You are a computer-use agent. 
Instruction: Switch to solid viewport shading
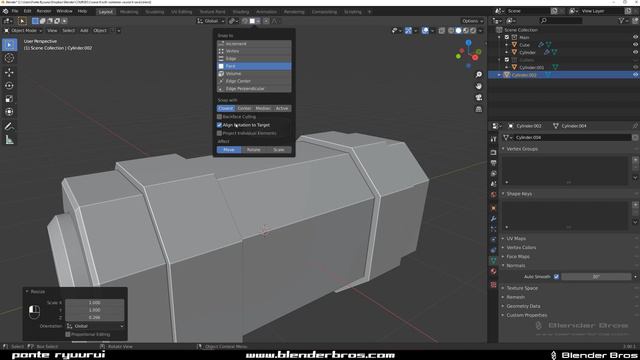[458, 31]
